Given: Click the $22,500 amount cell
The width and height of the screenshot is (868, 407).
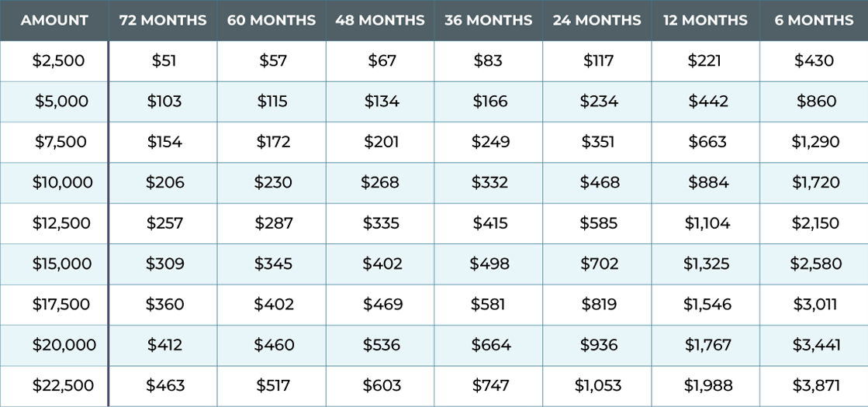Looking at the screenshot, I should point(62,385).
